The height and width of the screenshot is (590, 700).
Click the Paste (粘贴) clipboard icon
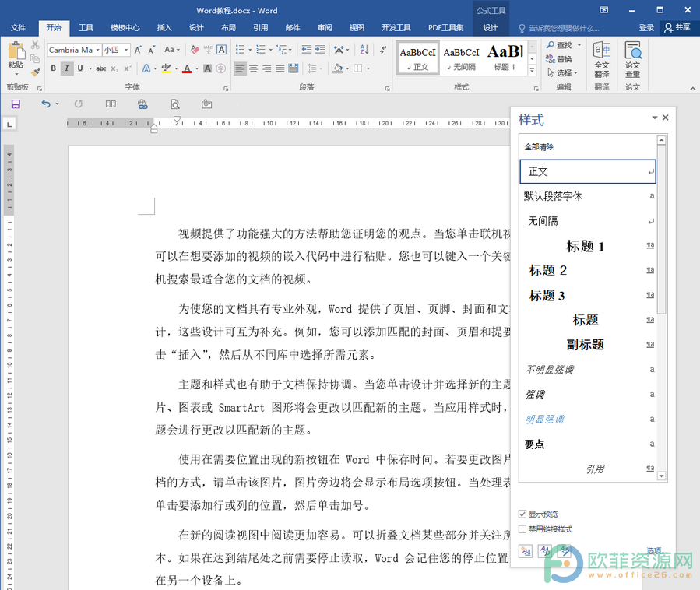[16, 51]
